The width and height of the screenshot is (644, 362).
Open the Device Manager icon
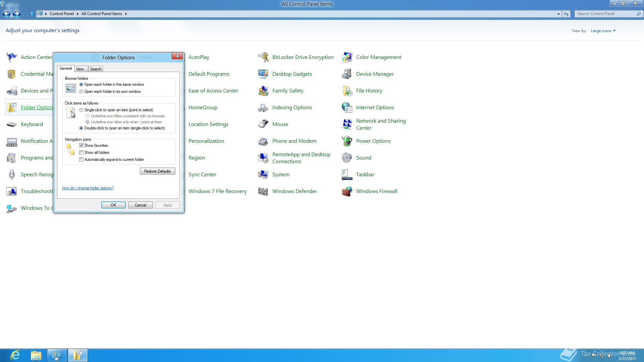pos(347,74)
